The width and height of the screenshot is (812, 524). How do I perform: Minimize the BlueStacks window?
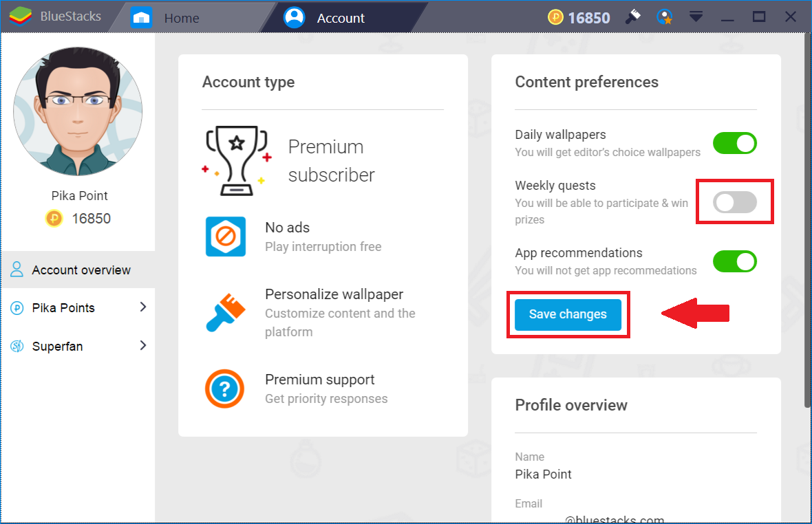pyautogui.click(x=727, y=20)
